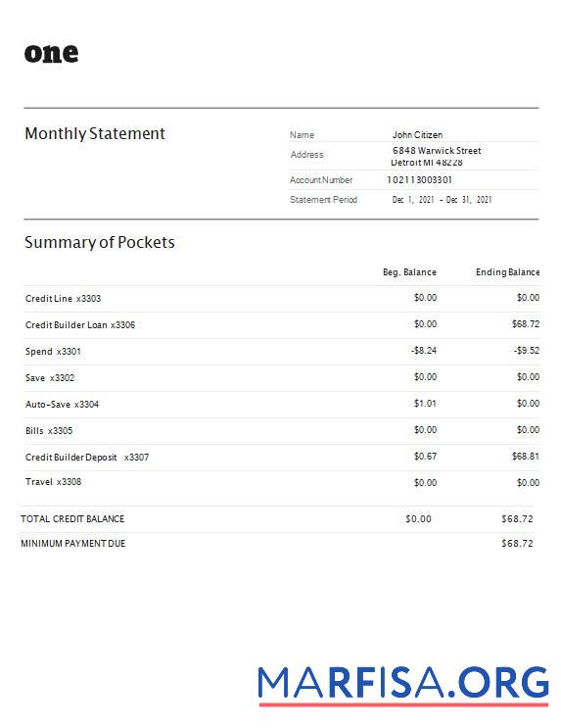Click the MARFISA.ORG watermark link

click(x=403, y=685)
